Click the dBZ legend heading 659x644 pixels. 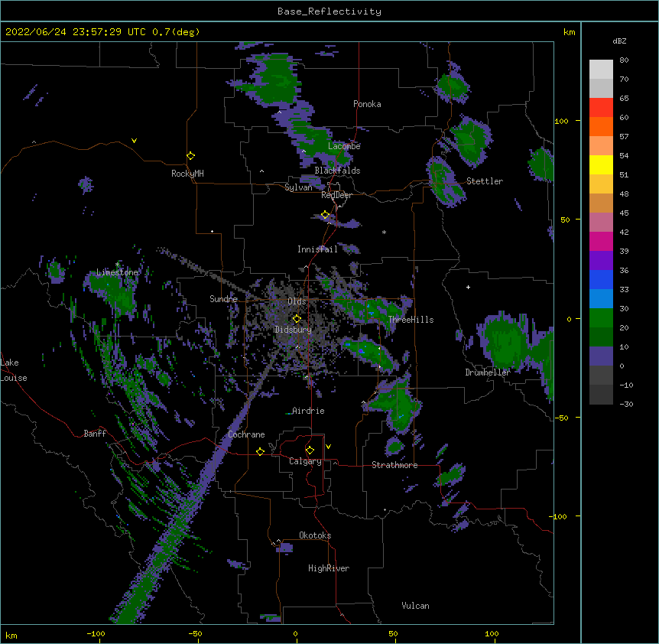point(619,41)
